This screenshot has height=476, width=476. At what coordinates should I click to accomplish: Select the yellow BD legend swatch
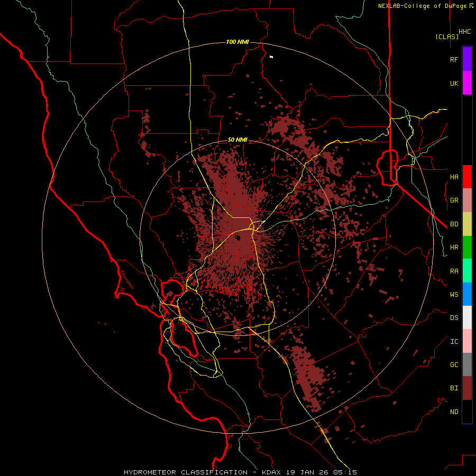coord(467,224)
